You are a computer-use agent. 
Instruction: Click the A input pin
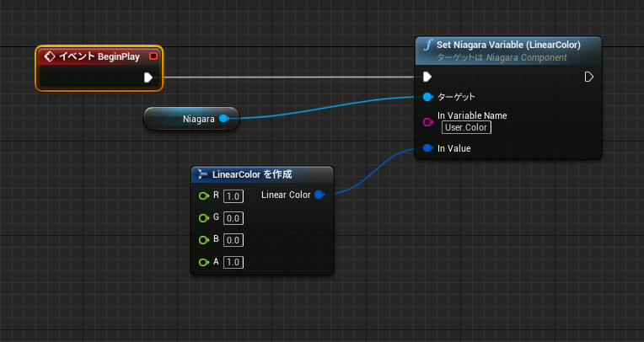[204, 262]
